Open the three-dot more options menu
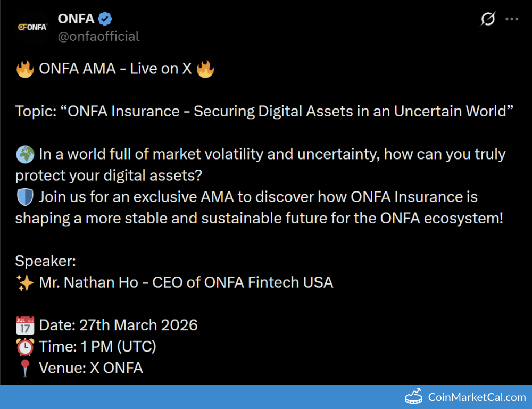 512,19
